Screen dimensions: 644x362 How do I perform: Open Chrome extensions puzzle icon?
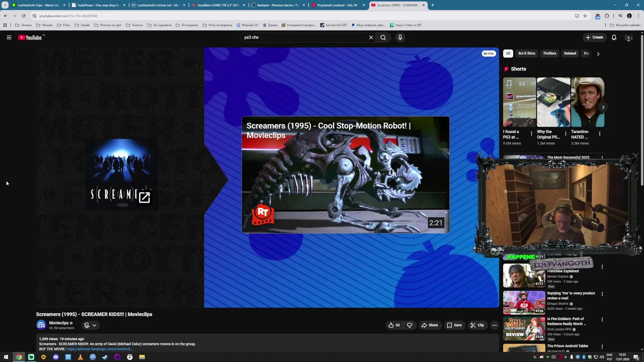tap(607, 16)
